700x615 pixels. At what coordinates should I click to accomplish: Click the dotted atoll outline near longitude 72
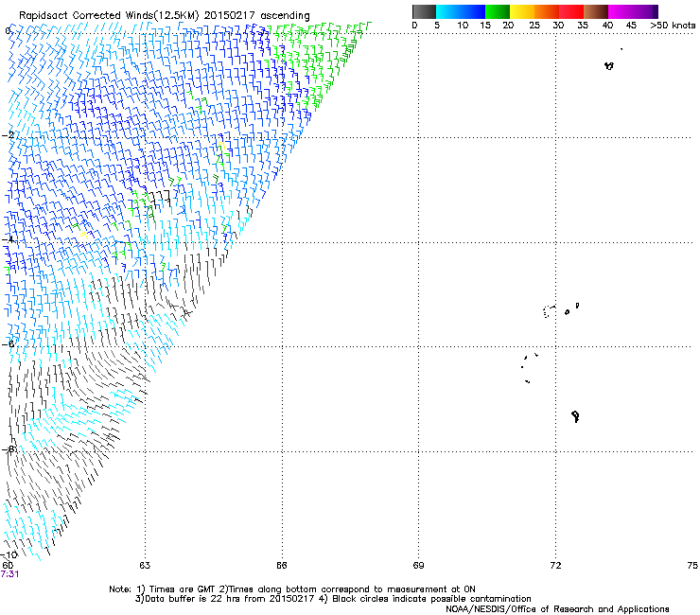548,311
